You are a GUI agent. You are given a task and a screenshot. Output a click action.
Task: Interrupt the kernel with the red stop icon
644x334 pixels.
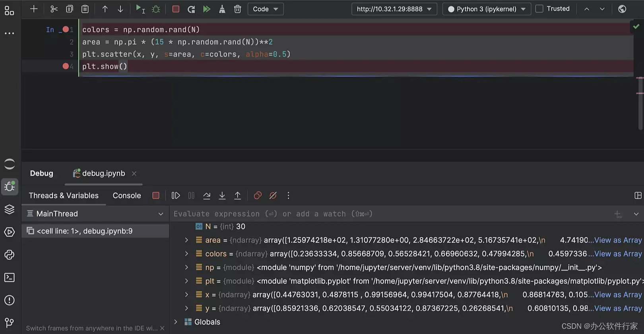point(176,9)
